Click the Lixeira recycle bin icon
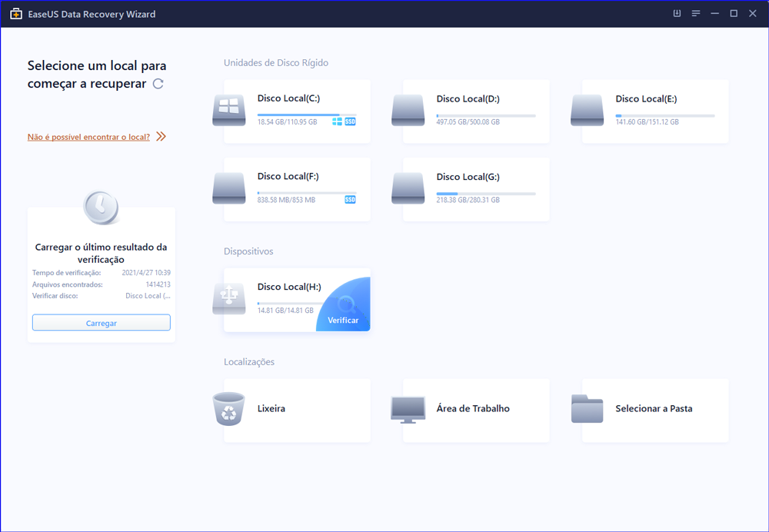 point(229,408)
